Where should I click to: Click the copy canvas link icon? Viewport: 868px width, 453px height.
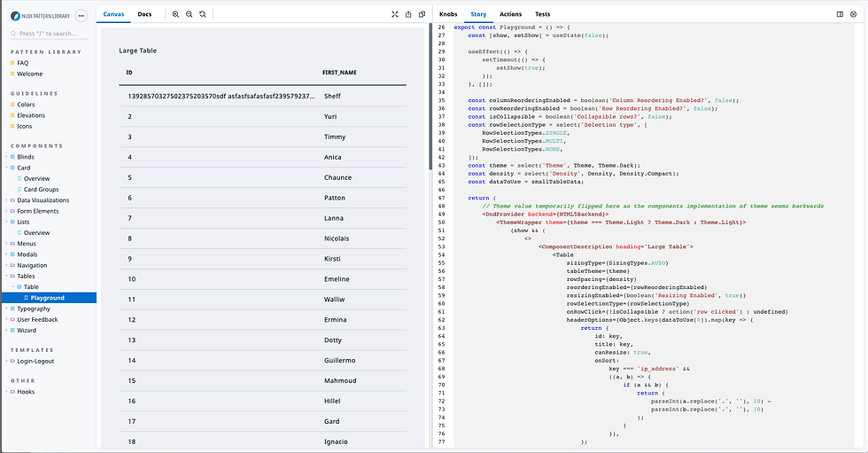(x=422, y=14)
